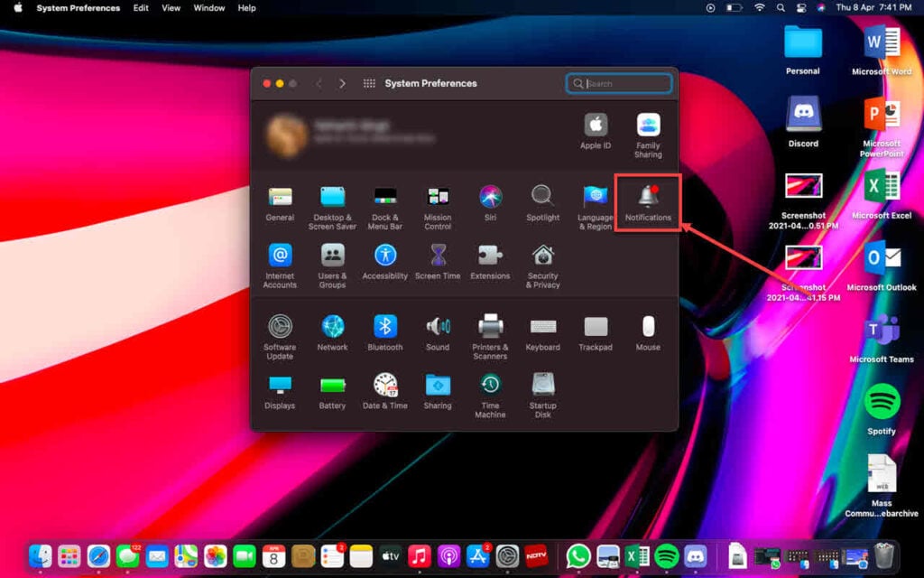Open Security & Privacy preferences
924x578 pixels.
pos(542,266)
